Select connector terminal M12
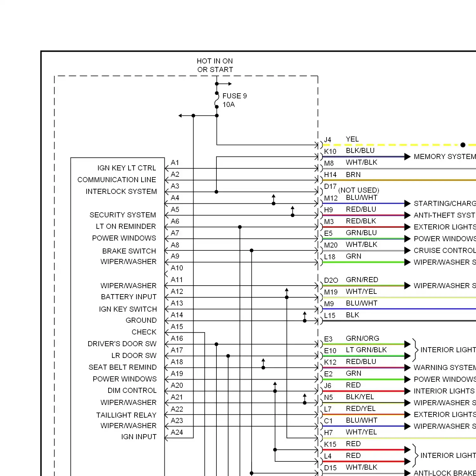This screenshot has width=476, height=476. click(331, 198)
